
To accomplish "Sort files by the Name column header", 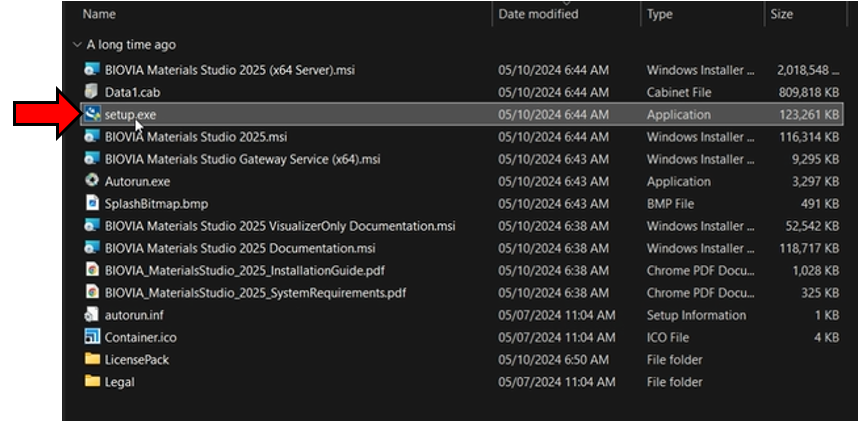I will point(98,14).
